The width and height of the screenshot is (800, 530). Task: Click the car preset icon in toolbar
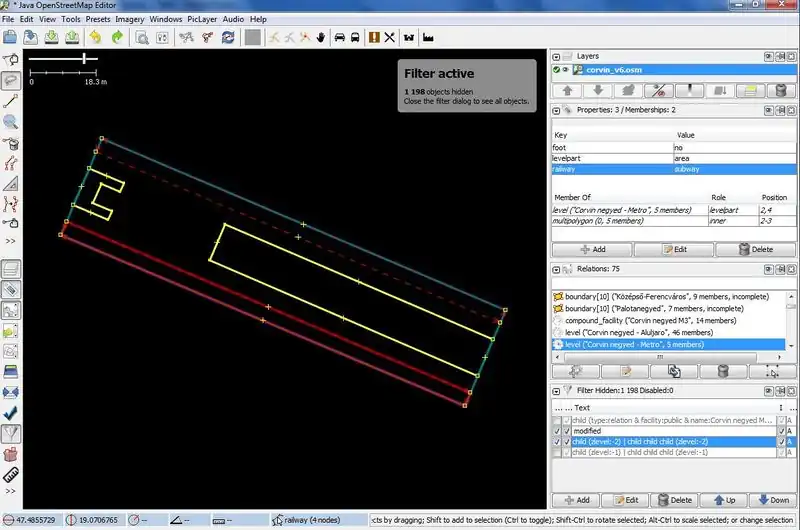(x=339, y=38)
